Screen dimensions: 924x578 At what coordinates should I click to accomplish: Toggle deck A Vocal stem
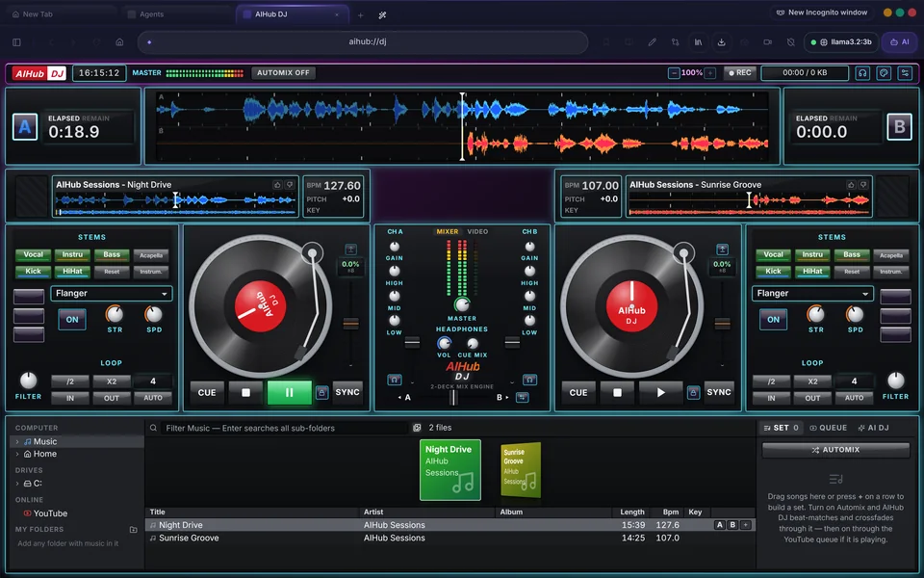[x=33, y=255]
